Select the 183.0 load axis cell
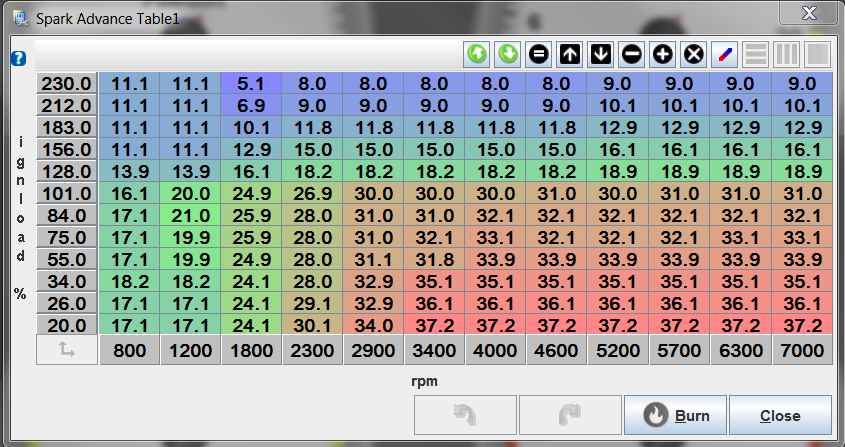This screenshot has width=845, height=447. click(x=67, y=128)
